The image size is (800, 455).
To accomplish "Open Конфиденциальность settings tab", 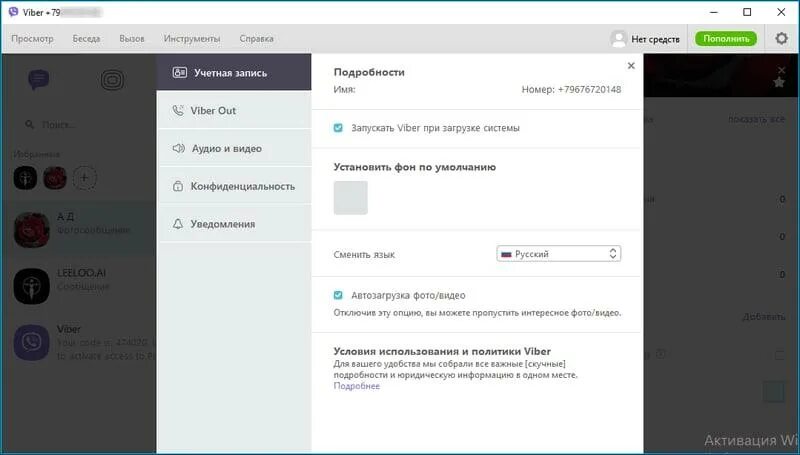I will coord(234,186).
